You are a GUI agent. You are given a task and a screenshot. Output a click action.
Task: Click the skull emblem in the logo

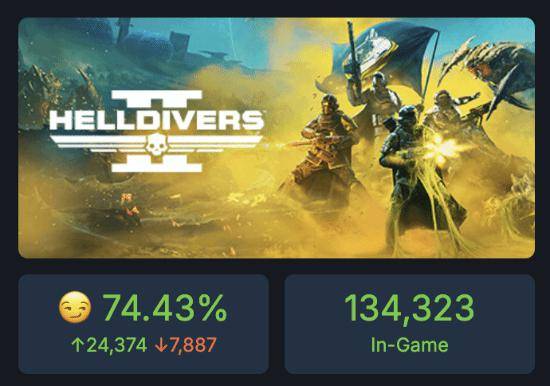tap(156, 144)
